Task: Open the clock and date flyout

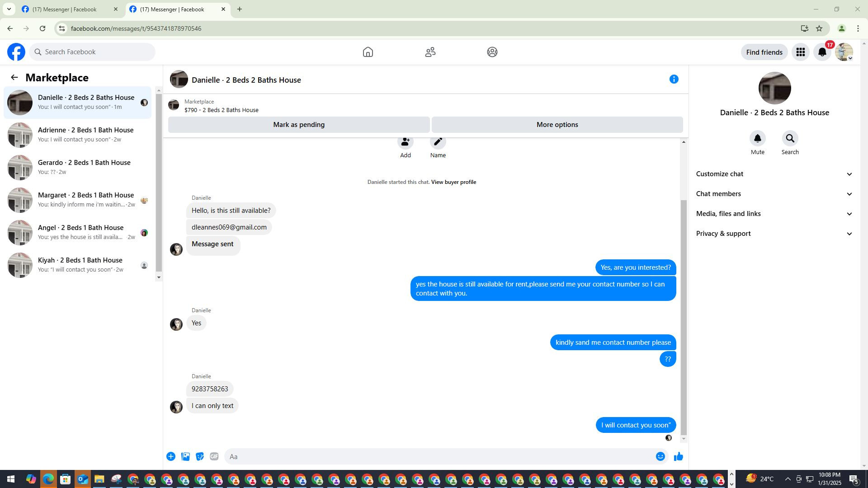Action: point(830,479)
